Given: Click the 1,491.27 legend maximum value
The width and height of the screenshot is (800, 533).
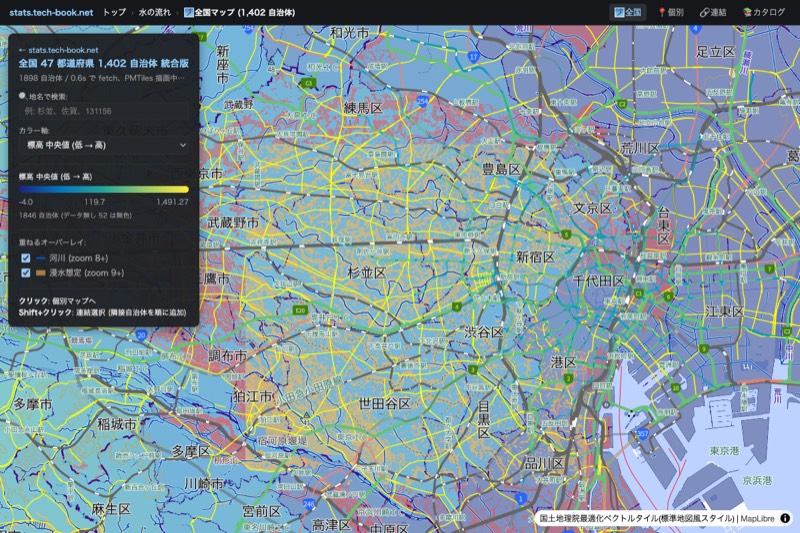Looking at the screenshot, I should pos(172,202).
